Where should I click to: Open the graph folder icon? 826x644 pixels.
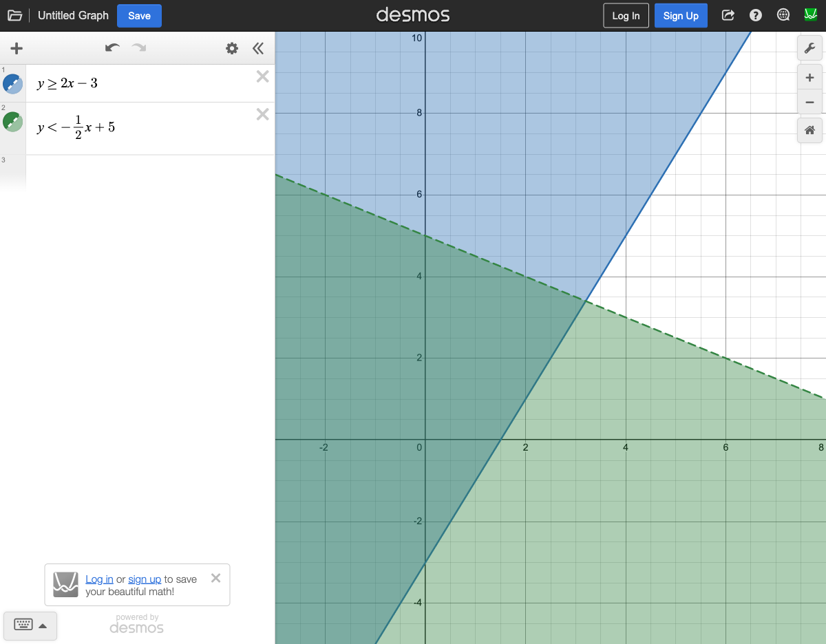pos(14,15)
